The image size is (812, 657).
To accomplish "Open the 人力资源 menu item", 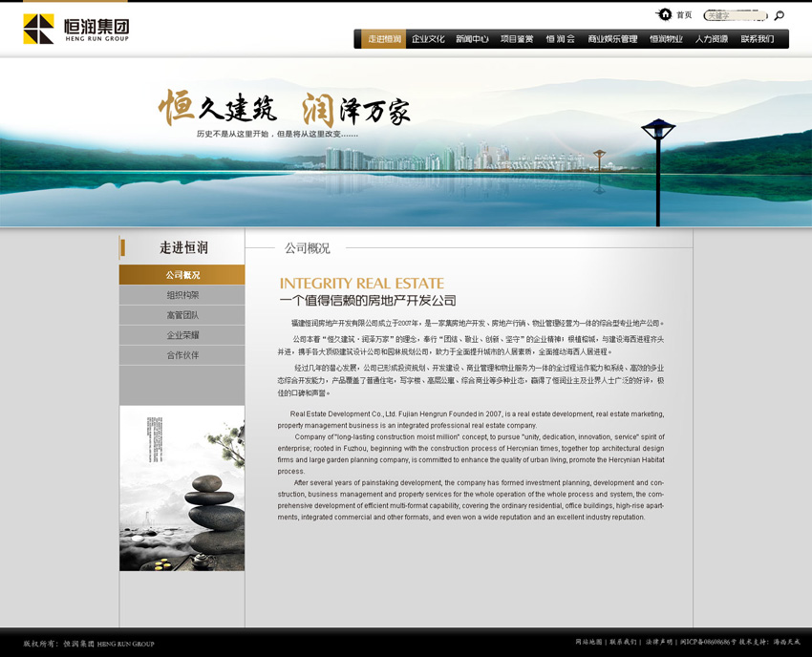I will coord(711,39).
